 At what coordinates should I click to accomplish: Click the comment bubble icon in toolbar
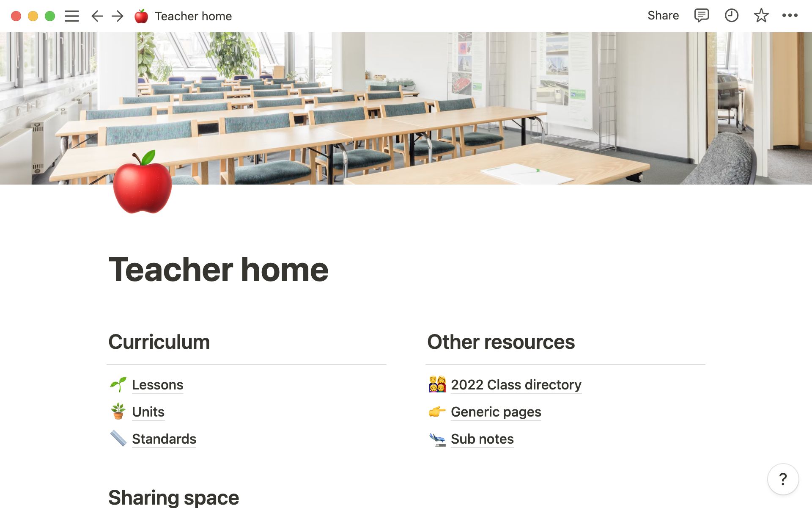coord(701,16)
